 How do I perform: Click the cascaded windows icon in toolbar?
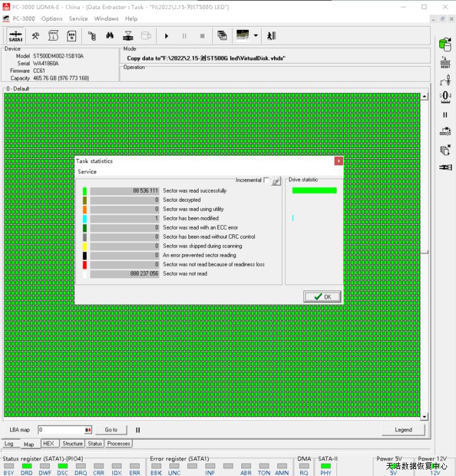point(222,36)
